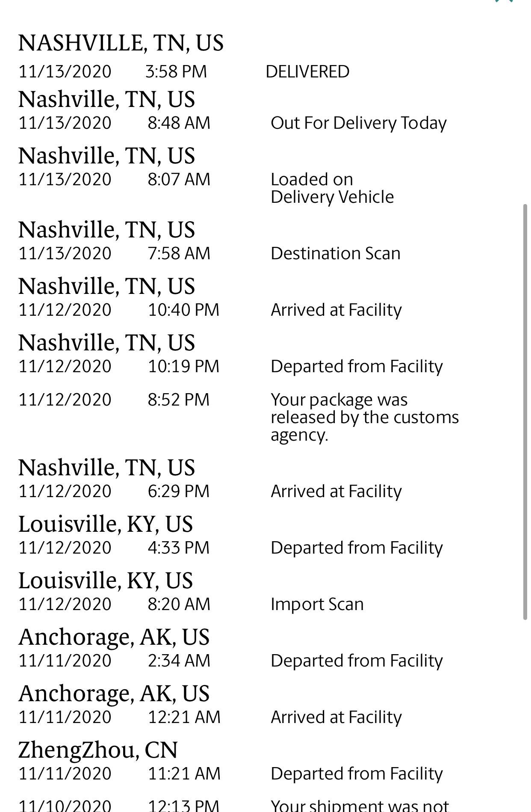This screenshot has width=531, height=812.
Task: Close tracking details with teal X icon
Action: [x=504, y=1]
